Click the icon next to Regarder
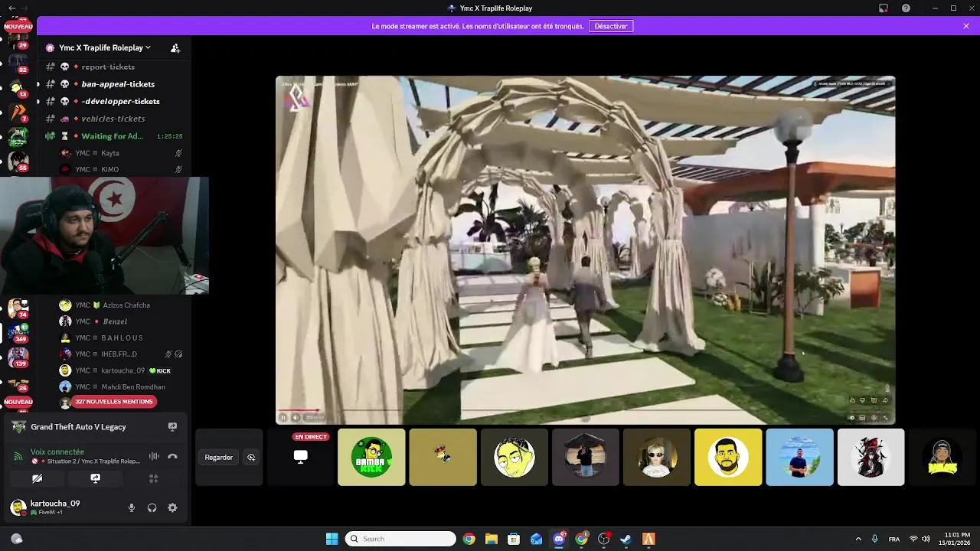The height and width of the screenshot is (551, 980). pyautogui.click(x=251, y=458)
